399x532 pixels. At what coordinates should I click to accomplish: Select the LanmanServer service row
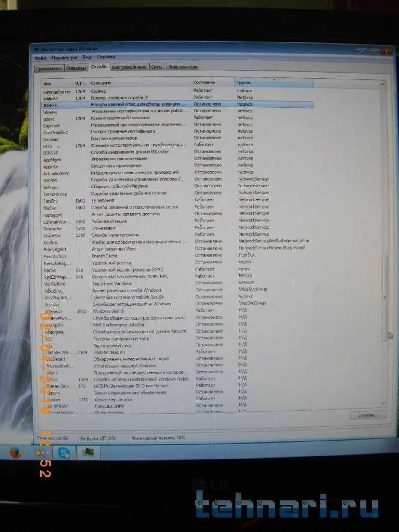coord(178,91)
